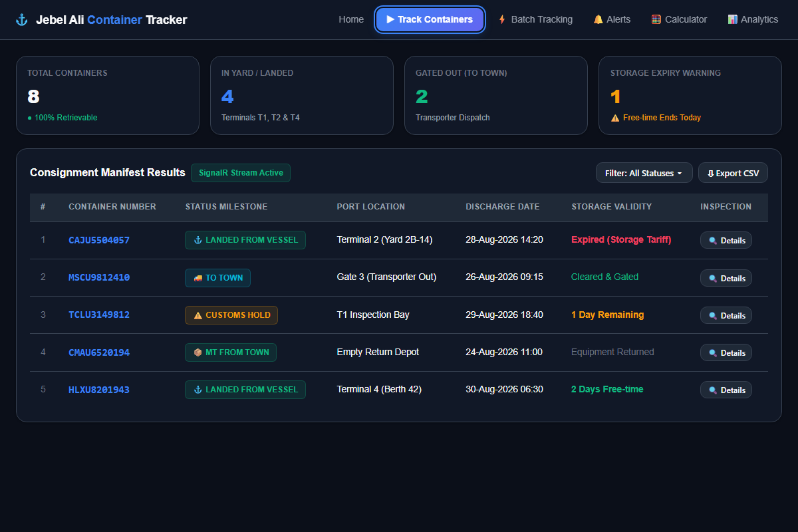Click the truck icon in To Town badge
798x532 pixels.
click(x=198, y=278)
